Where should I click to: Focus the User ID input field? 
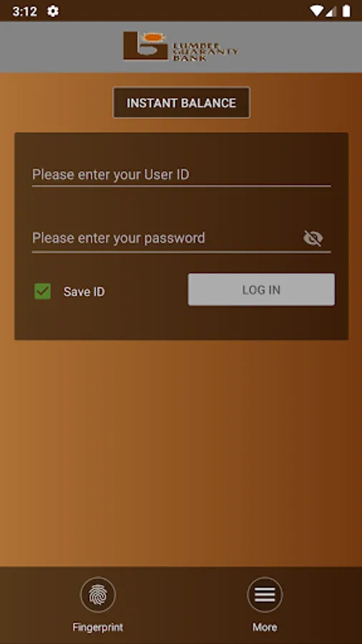pos(182,175)
